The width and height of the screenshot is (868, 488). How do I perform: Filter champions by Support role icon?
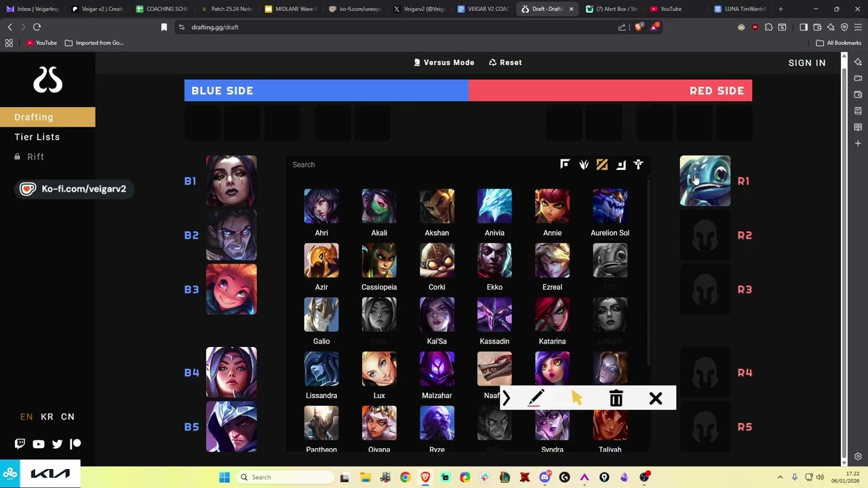pyautogui.click(x=638, y=164)
